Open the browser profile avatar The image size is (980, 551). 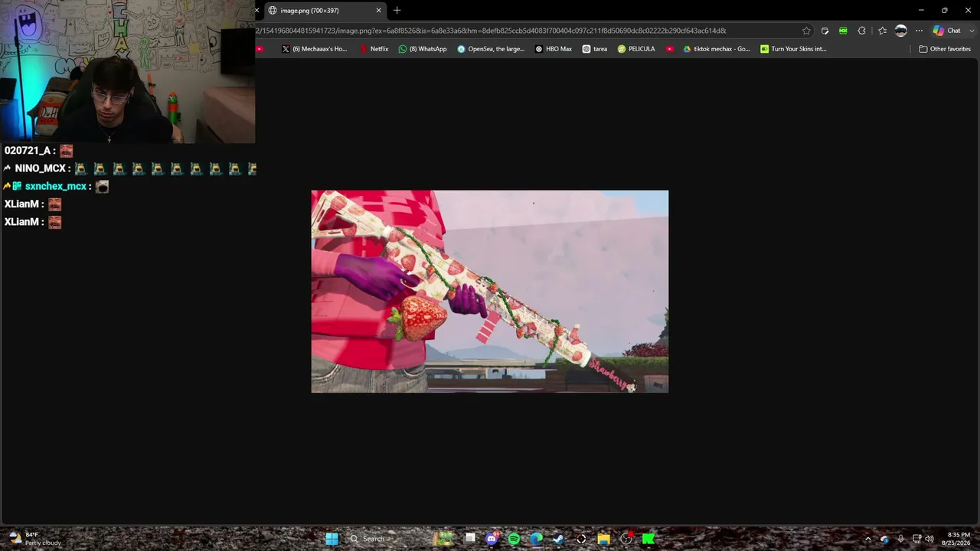901,31
